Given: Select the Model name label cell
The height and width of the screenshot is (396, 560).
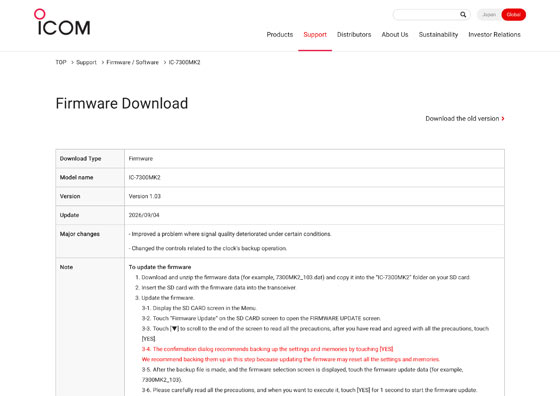Looking at the screenshot, I should (90, 177).
